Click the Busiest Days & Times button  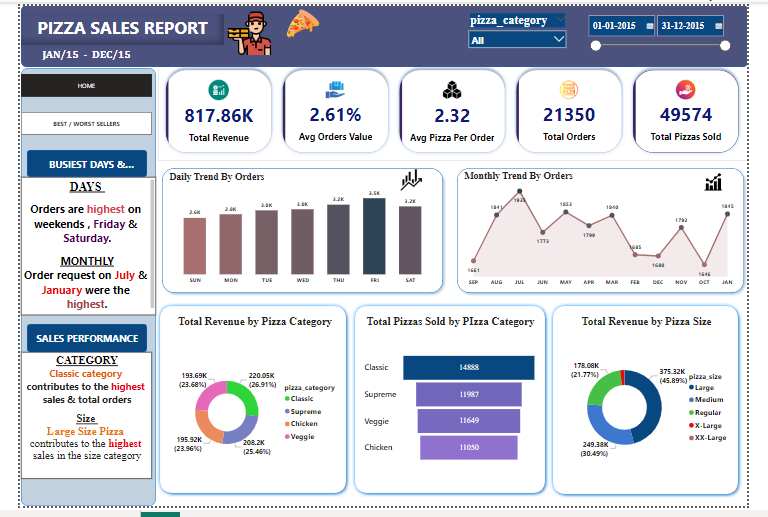pos(86,165)
